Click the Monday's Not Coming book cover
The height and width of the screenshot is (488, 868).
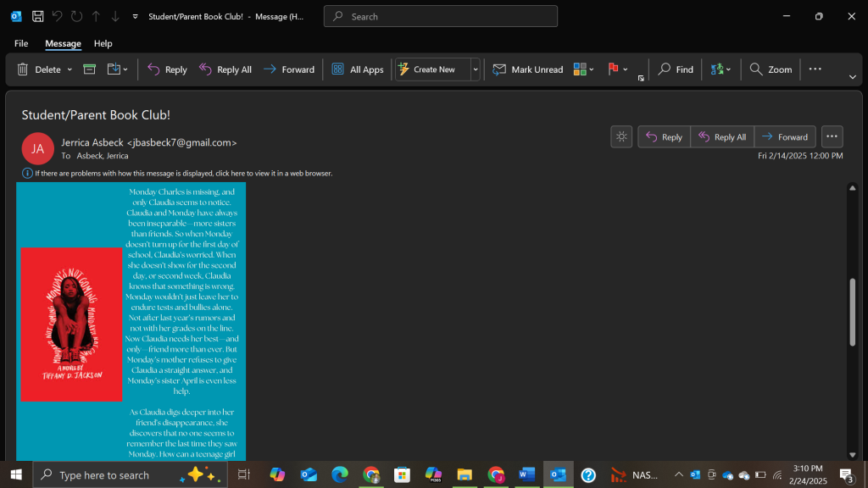[x=71, y=324]
